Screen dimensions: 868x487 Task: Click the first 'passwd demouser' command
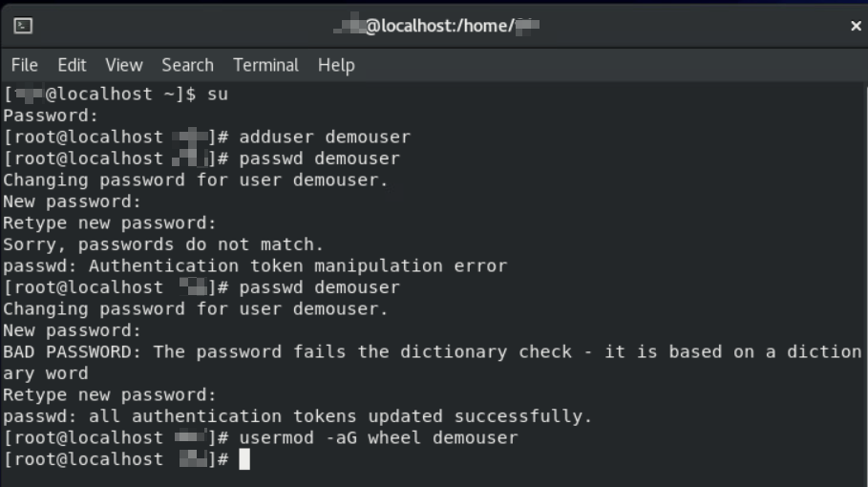coord(319,159)
